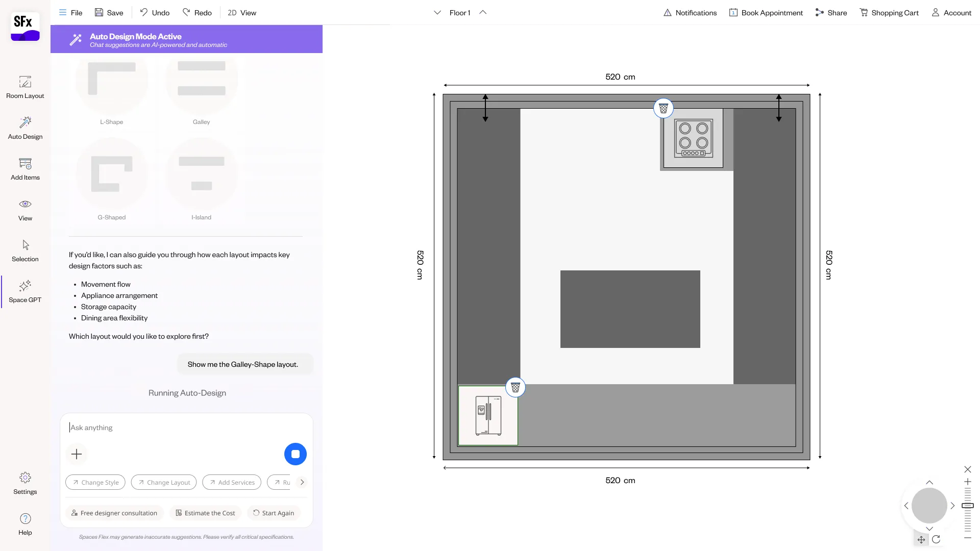Open the Room Layout tool
Viewport: 980px width, 551px height.
click(x=25, y=87)
